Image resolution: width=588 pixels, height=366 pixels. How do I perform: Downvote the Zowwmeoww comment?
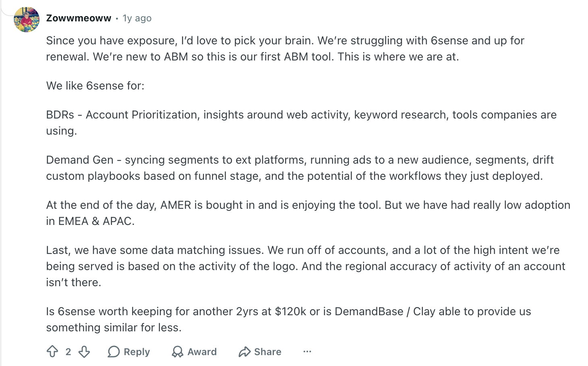tap(84, 352)
